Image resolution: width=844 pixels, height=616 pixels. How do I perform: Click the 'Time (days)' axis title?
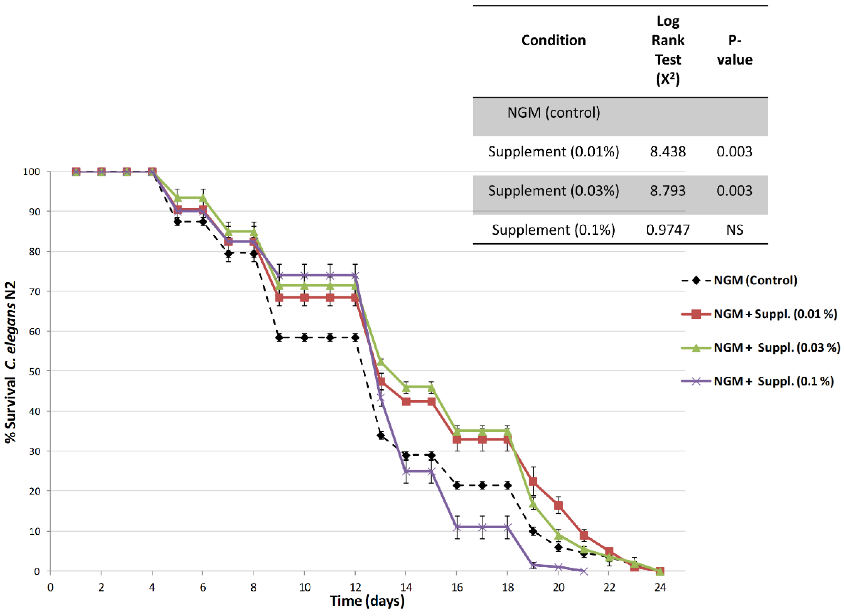point(367,601)
